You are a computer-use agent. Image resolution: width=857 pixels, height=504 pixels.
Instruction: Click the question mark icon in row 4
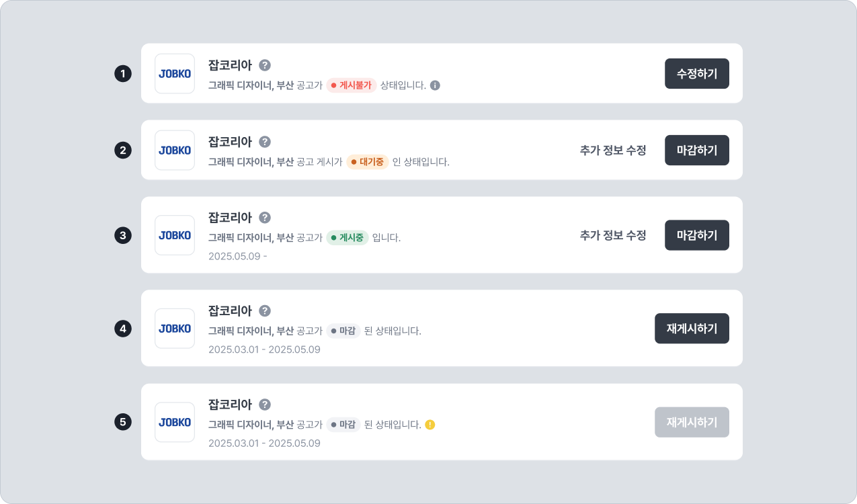point(265,310)
